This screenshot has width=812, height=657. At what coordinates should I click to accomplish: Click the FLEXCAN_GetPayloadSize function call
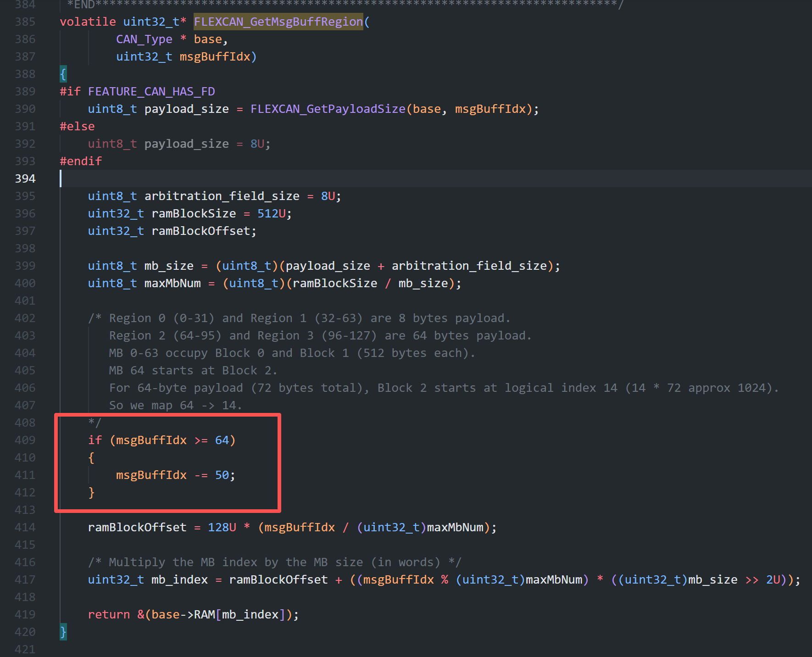coord(328,109)
